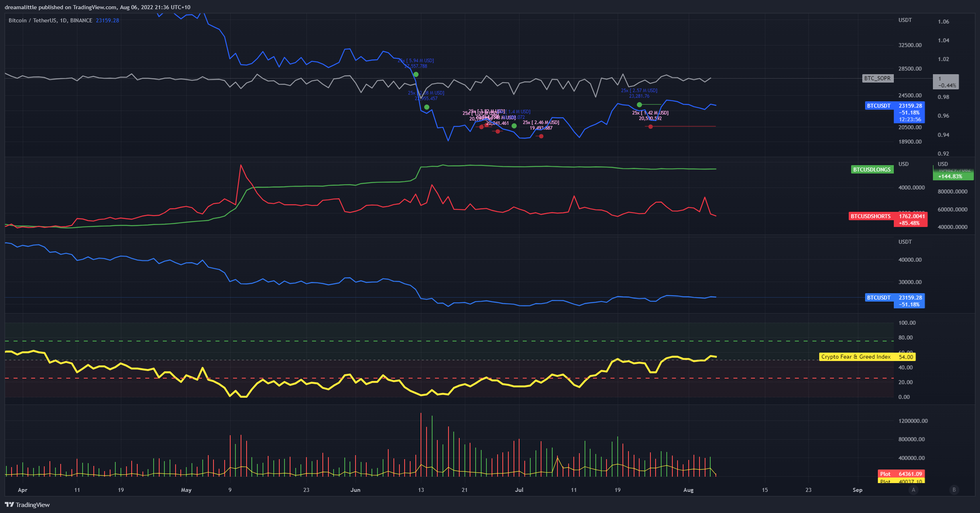Select the top pane BTCUSDT blue label
The image size is (980, 513).
click(x=879, y=106)
